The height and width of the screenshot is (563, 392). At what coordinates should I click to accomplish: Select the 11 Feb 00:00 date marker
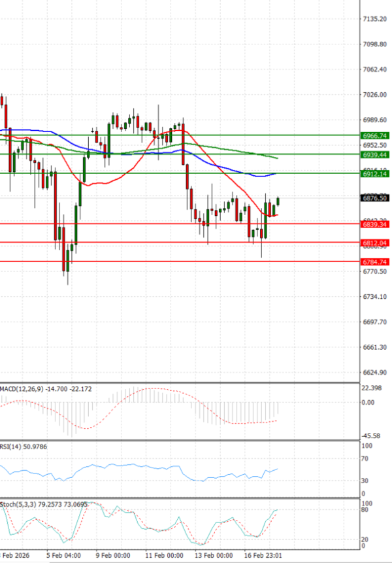pyautogui.click(x=165, y=555)
